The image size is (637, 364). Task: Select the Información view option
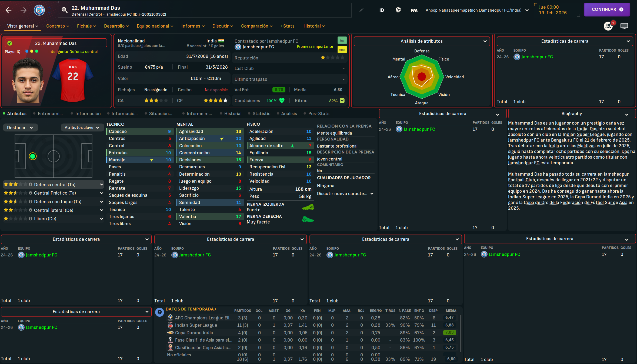pos(86,113)
